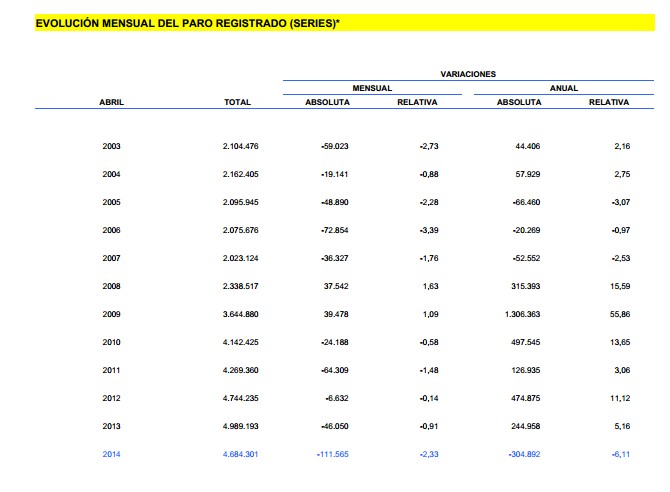The width and height of the screenshot is (670, 492).
Task: Click RELATIVA header under ANUAL
Action: point(609,102)
